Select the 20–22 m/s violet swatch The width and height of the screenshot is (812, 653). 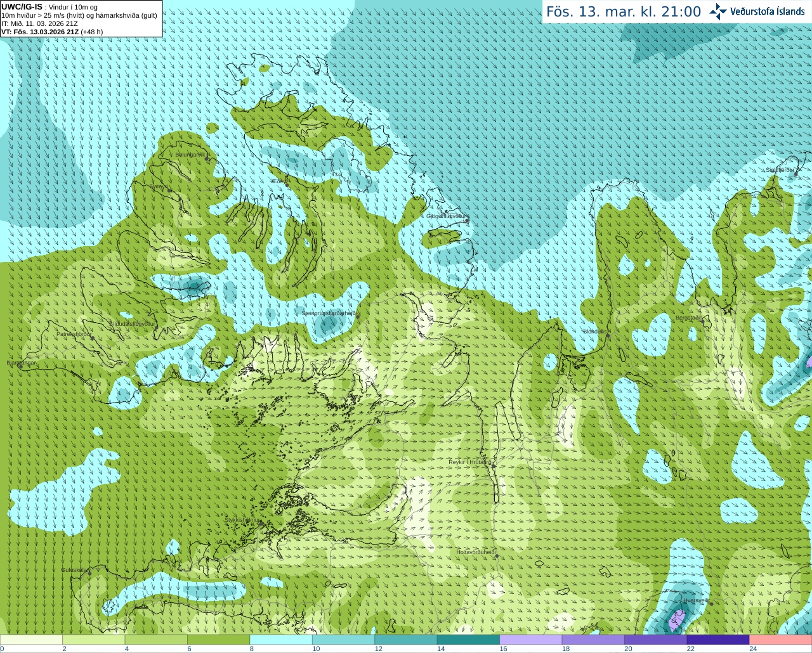[x=656, y=640]
